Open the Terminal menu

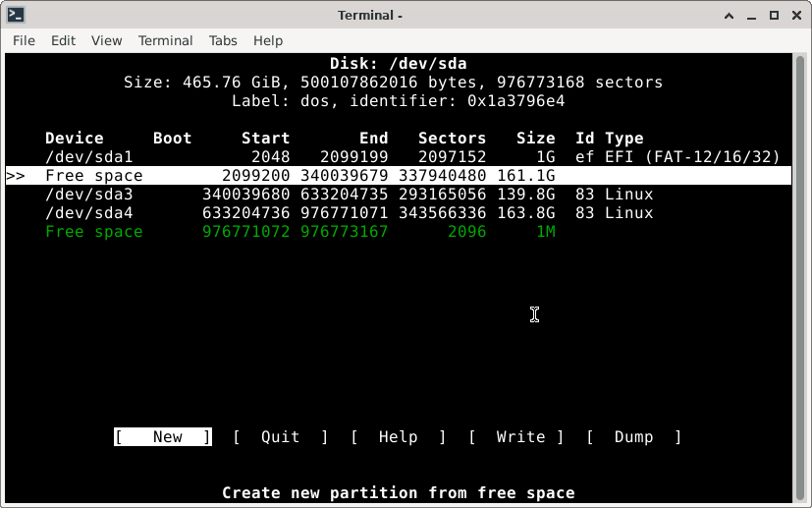coord(165,40)
